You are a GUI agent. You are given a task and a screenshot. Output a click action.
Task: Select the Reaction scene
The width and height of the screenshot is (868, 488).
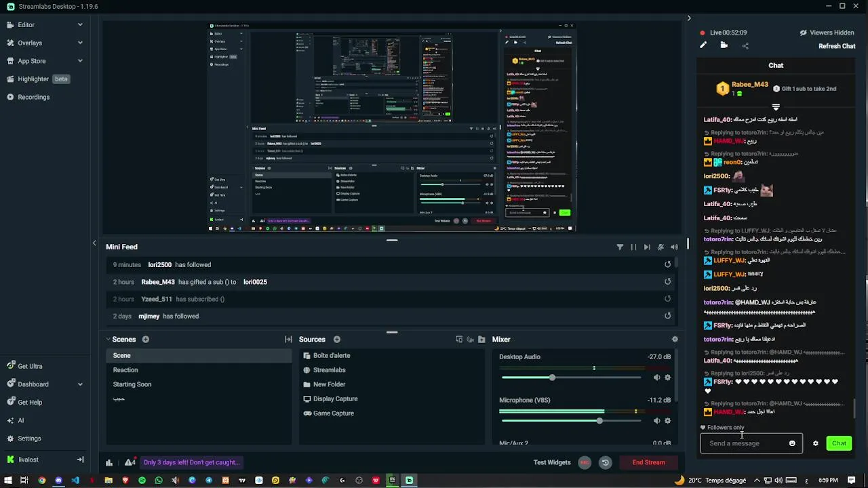pos(199,370)
